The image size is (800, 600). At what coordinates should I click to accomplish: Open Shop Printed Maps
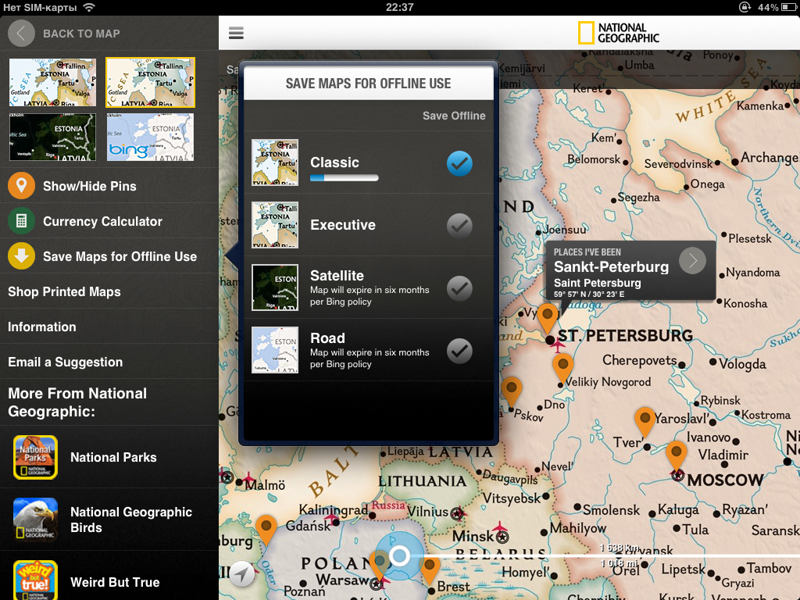point(64,292)
